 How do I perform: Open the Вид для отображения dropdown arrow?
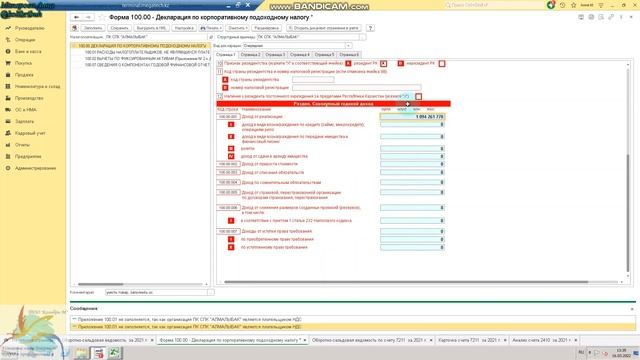pos(349,46)
